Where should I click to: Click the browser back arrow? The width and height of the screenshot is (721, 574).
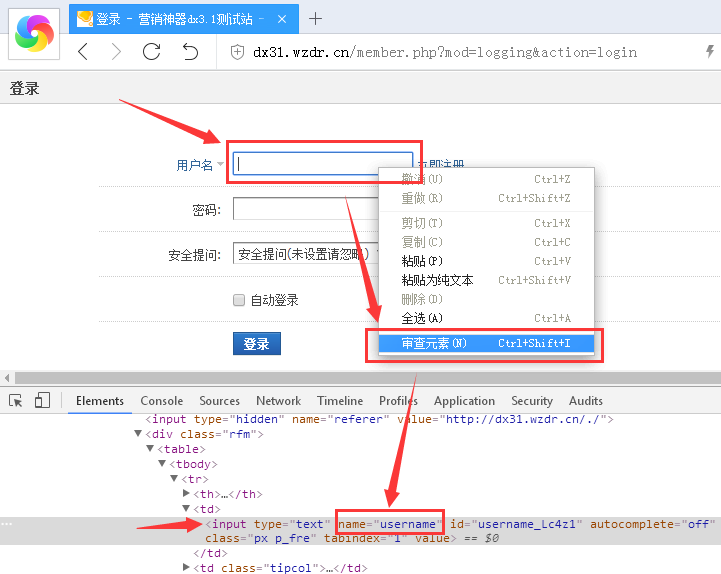(83, 52)
